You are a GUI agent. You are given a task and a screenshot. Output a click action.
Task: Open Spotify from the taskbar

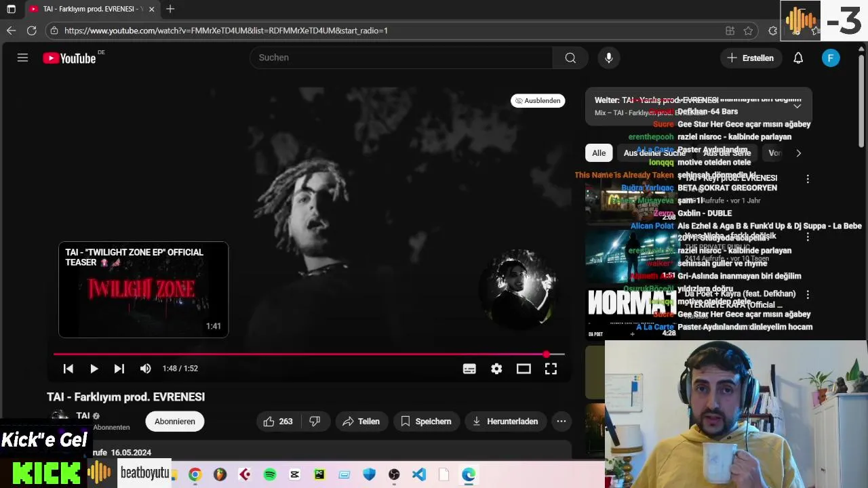[x=269, y=474]
